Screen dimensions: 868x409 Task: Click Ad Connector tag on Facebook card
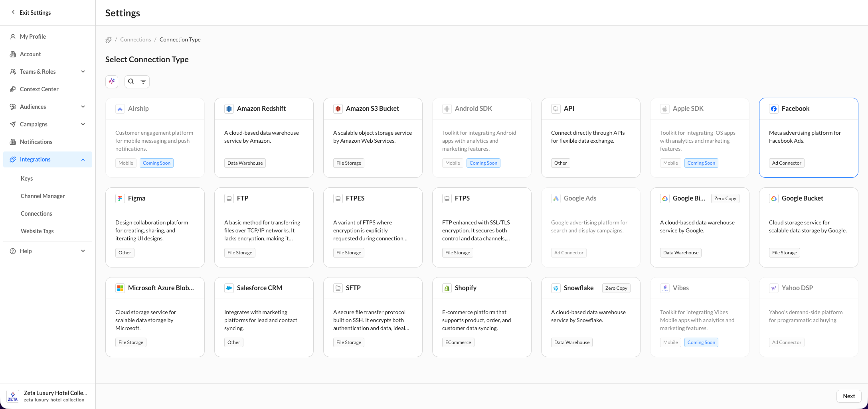(787, 163)
